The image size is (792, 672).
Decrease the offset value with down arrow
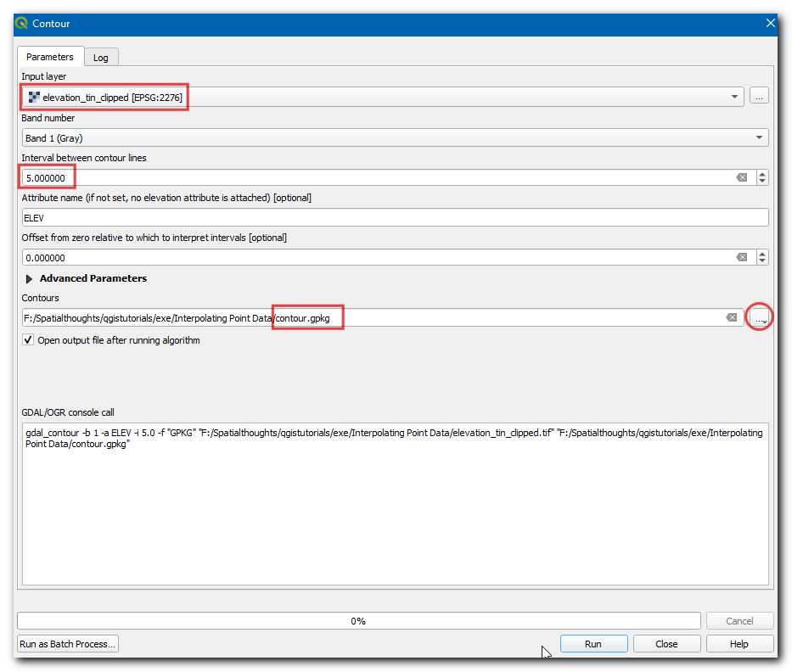762,261
